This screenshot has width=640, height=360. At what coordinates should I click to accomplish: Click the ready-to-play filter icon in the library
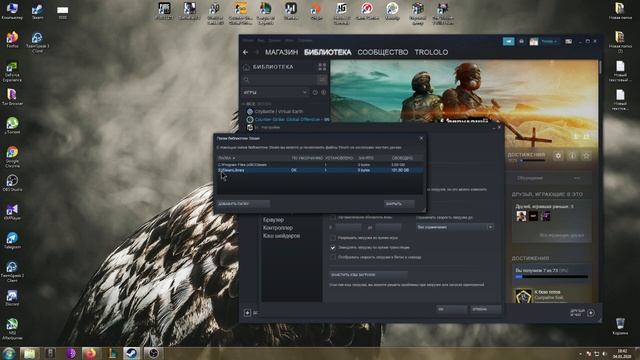pyautogui.click(x=324, y=93)
